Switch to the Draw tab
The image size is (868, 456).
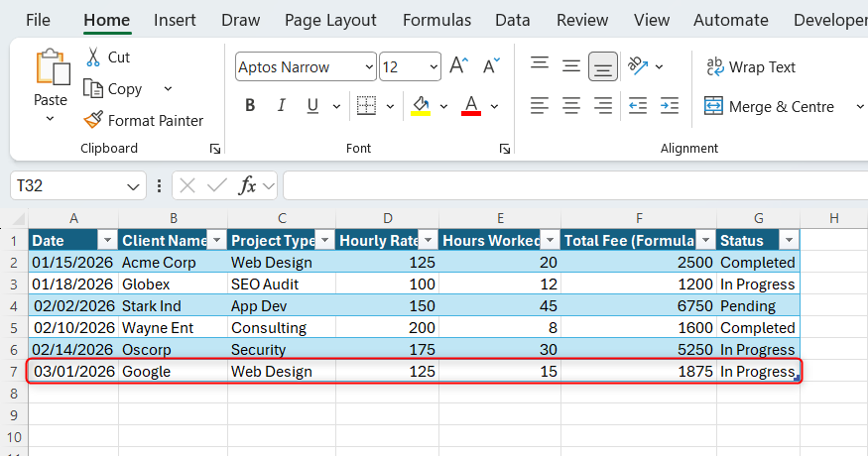tap(240, 21)
